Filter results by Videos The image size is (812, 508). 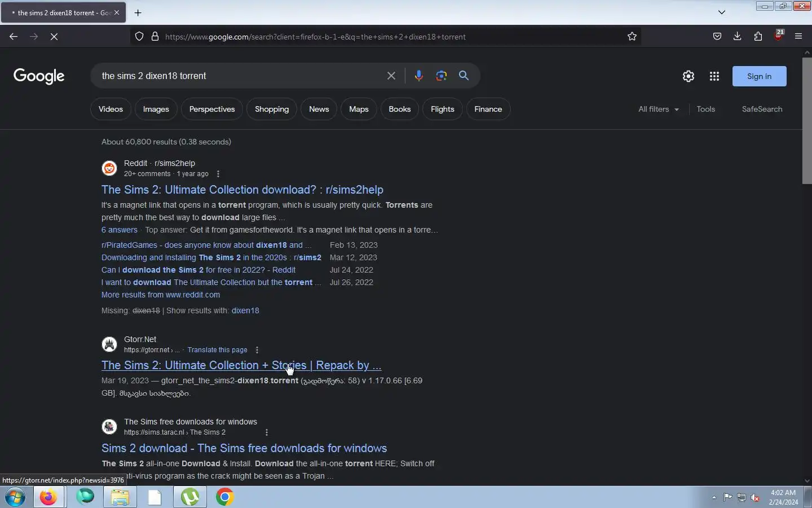[x=111, y=109]
